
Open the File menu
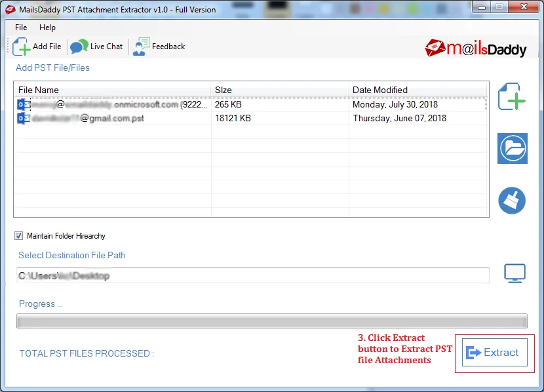[20, 28]
